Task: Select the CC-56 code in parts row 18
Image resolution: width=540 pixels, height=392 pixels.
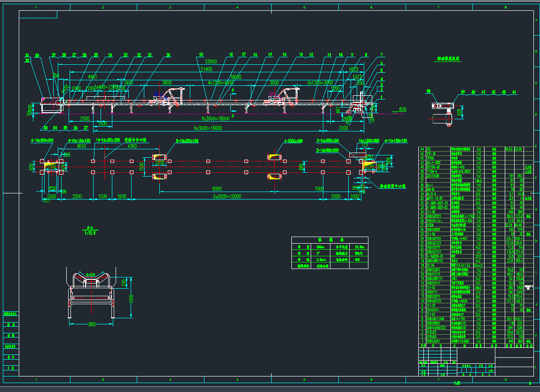Action: point(430,266)
